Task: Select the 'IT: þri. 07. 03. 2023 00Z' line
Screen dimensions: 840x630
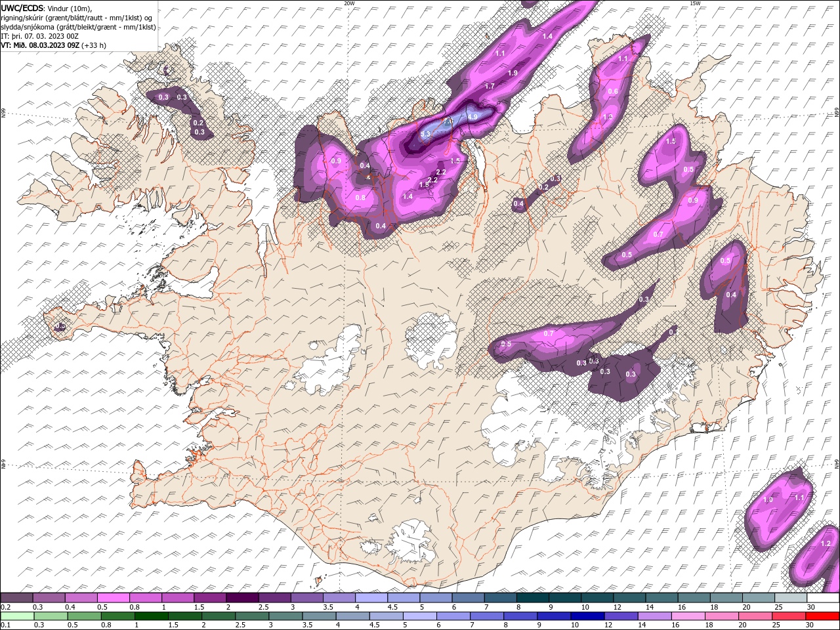Action: click(x=40, y=36)
